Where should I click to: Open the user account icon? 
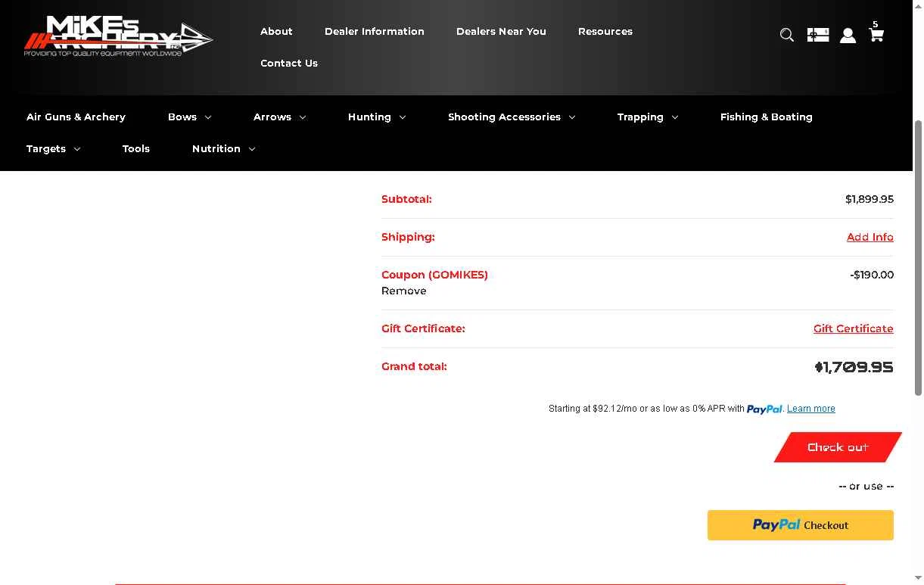click(848, 35)
